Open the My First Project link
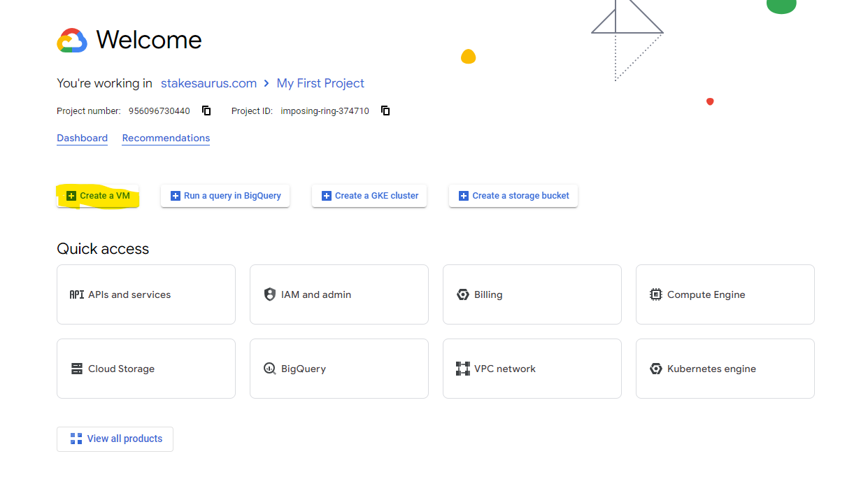The image size is (868, 491). point(320,83)
